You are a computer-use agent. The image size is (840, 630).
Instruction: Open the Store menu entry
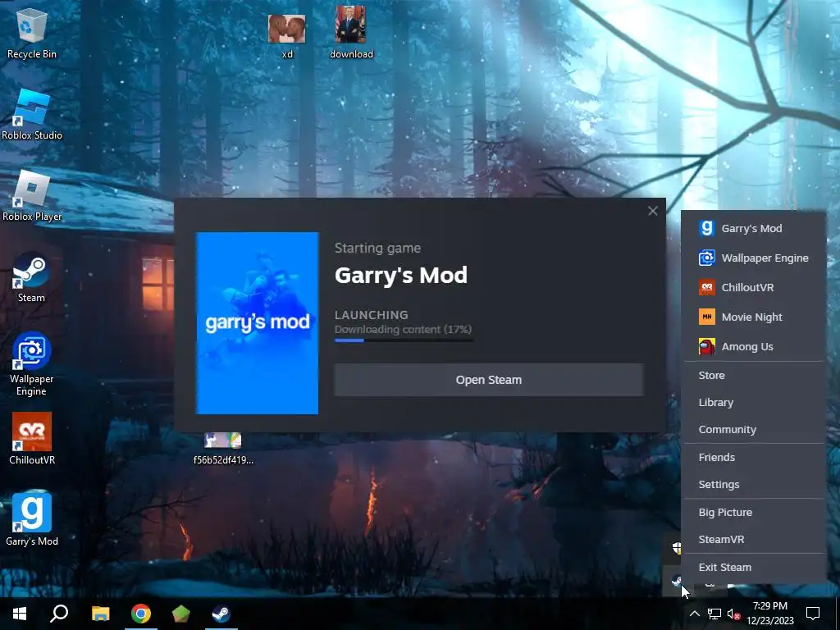point(754,375)
